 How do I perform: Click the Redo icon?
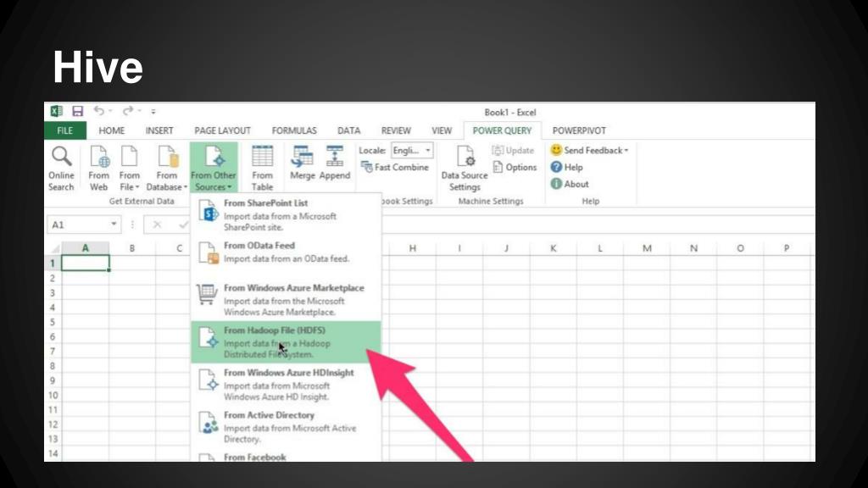point(128,111)
